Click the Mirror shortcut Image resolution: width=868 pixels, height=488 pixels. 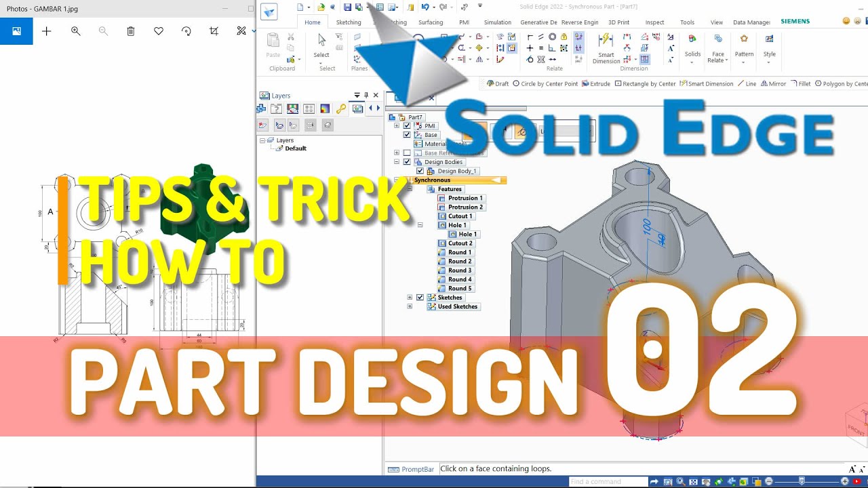pyautogui.click(x=773, y=84)
